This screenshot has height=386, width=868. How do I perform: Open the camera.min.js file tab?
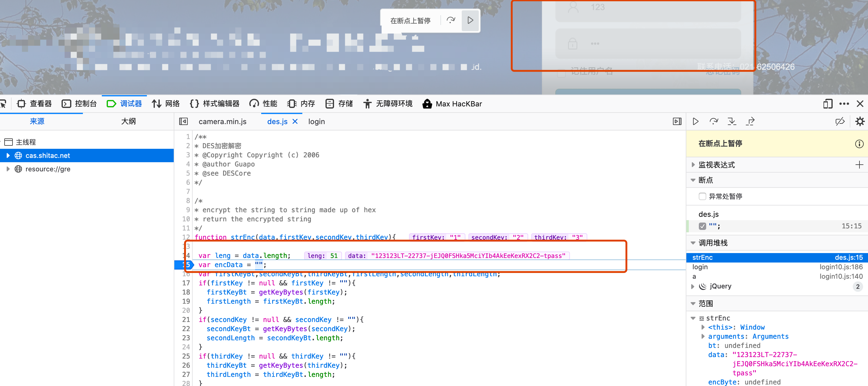tap(222, 121)
